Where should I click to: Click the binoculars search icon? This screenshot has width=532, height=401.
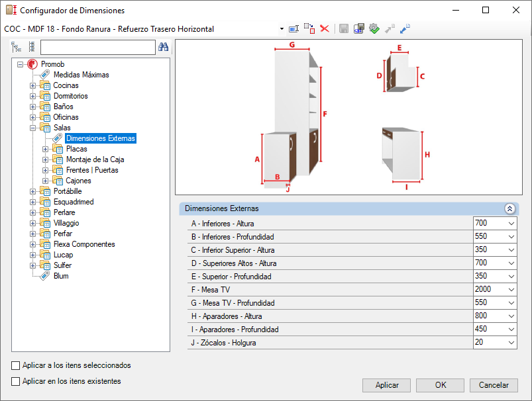(163, 47)
